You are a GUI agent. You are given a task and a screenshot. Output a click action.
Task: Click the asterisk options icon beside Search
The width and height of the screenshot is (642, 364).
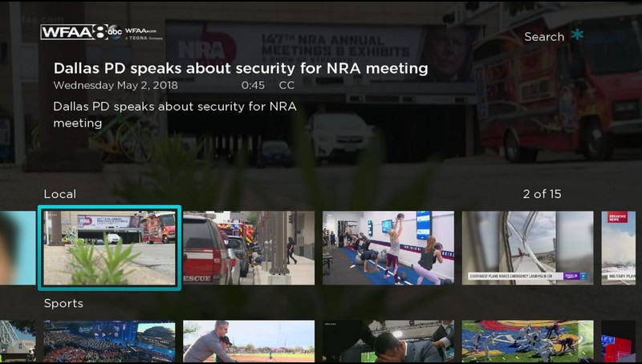577,34
